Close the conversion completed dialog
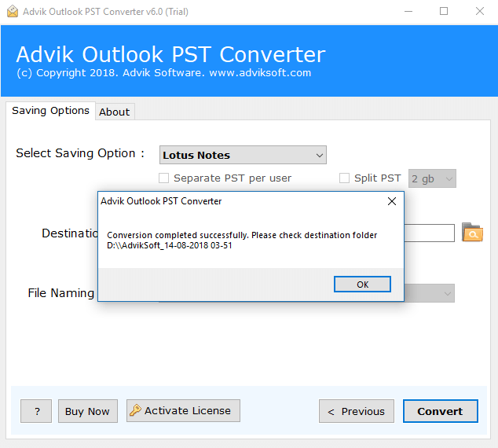This screenshot has height=448, width=498. [392, 201]
